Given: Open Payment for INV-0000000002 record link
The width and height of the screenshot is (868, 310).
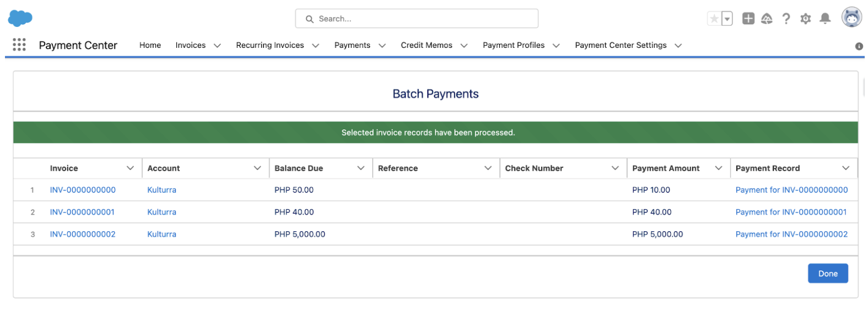Looking at the screenshot, I should [x=791, y=234].
